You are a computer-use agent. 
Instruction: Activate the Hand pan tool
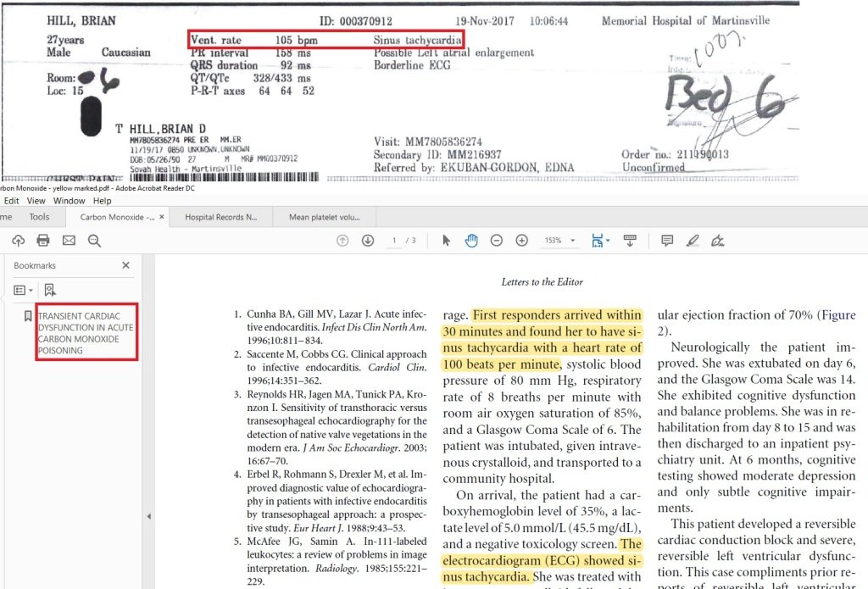[471, 240]
